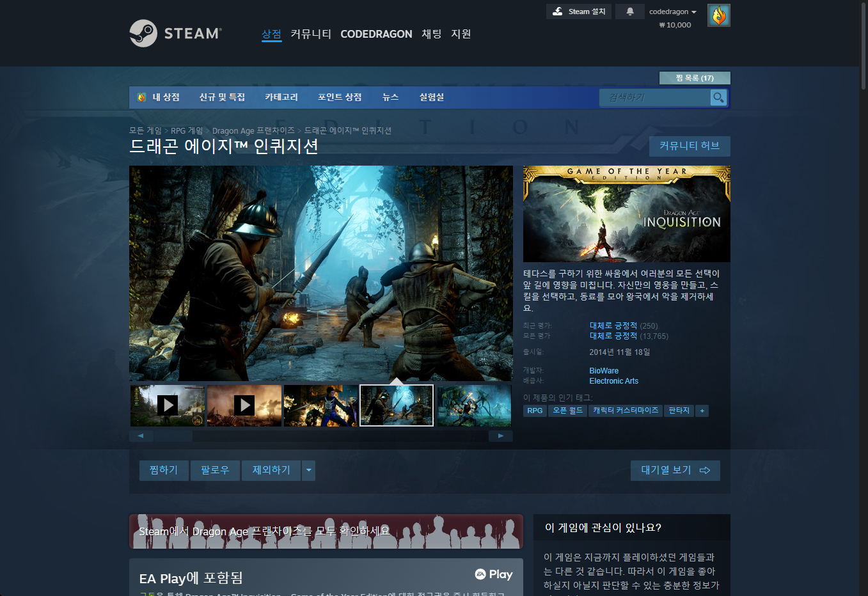Select the highlighted fourth screenshot thumbnail
The width and height of the screenshot is (868, 596).
[397, 405]
